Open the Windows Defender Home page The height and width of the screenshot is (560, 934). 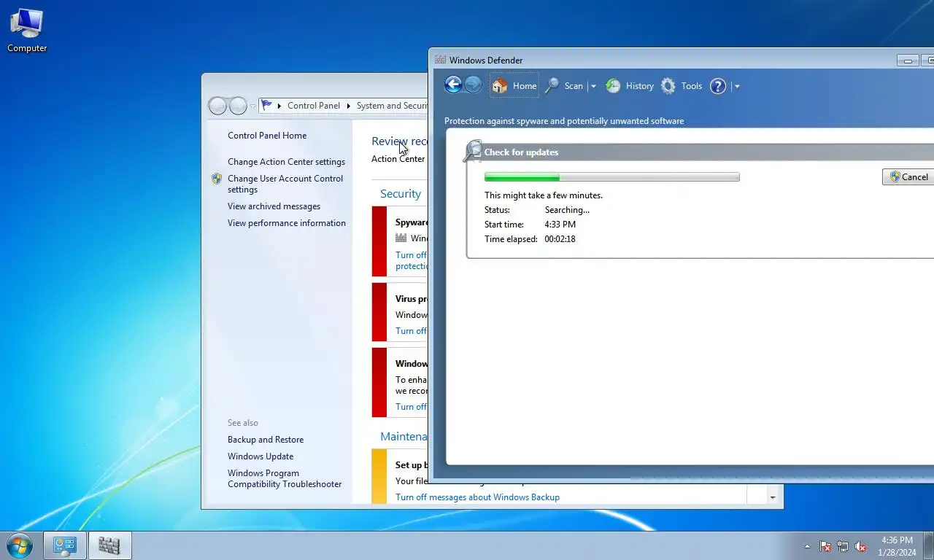coord(514,85)
